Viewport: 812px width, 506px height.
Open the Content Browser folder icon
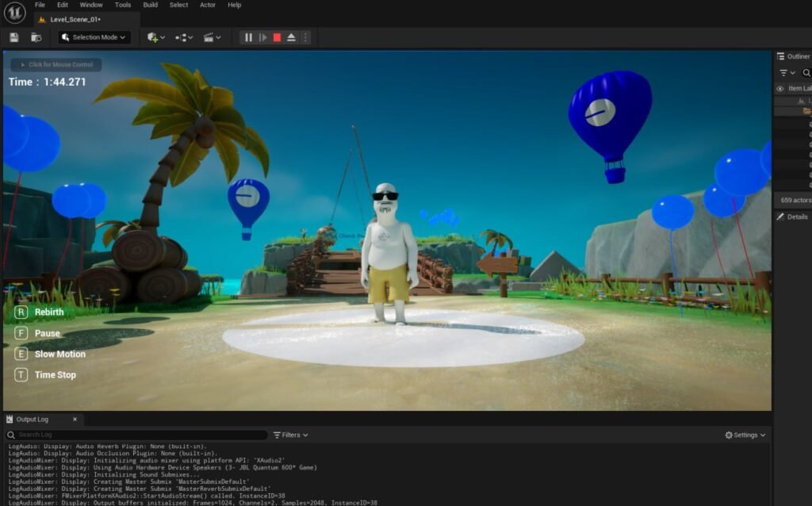point(36,37)
